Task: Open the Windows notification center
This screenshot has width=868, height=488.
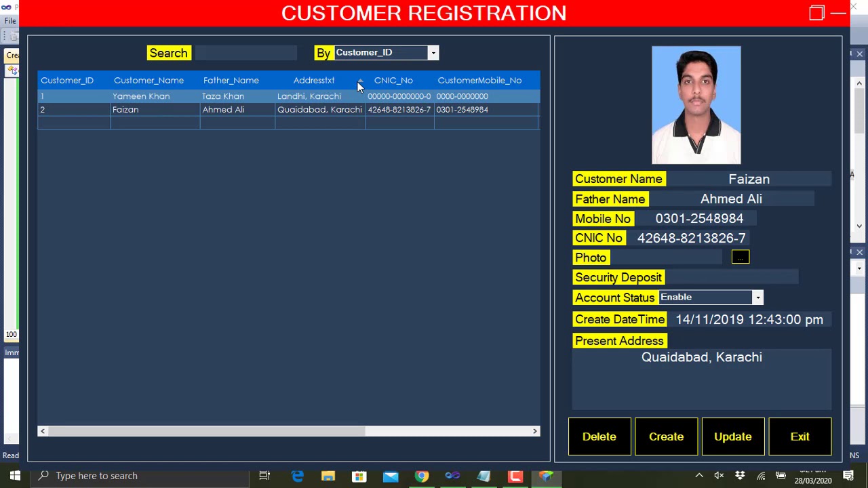Action: (x=848, y=476)
